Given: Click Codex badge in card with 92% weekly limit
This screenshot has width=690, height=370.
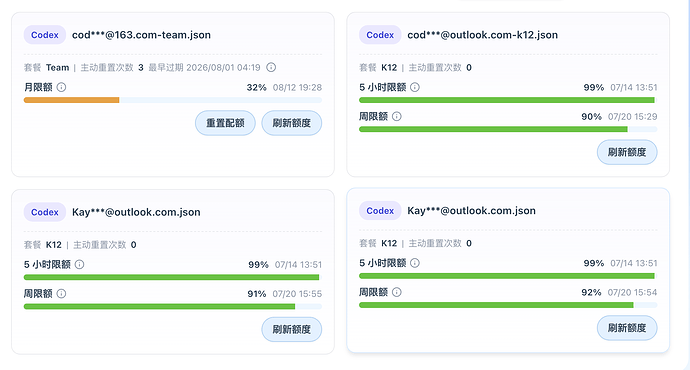Looking at the screenshot, I should click(x=380, y=211).
